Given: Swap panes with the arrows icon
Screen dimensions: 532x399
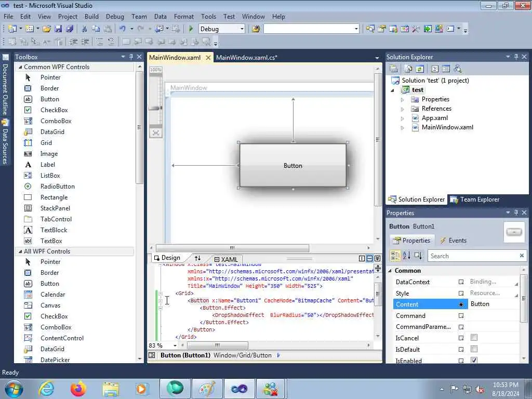Looking at the screenshot, I should pyautogui.click(x=197, y=258).
